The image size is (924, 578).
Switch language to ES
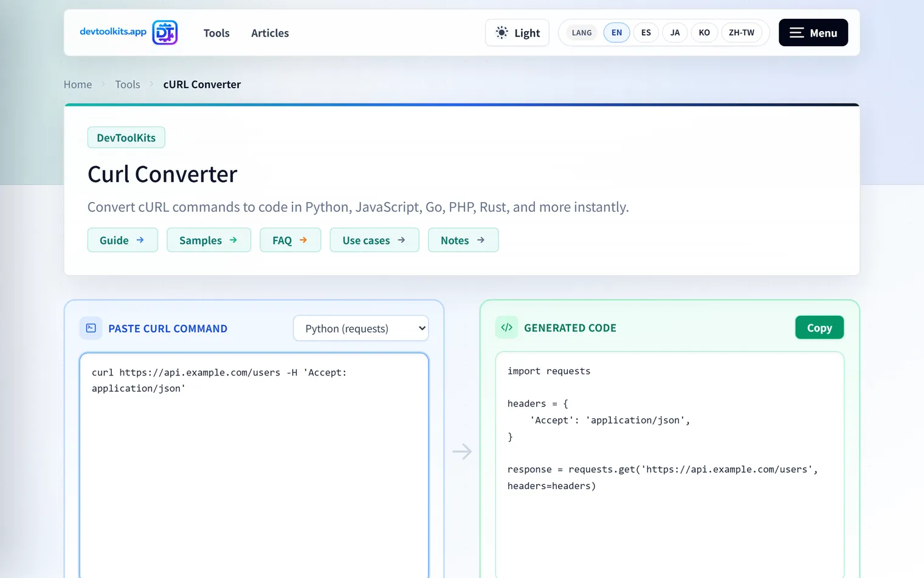tap(646, 33)
